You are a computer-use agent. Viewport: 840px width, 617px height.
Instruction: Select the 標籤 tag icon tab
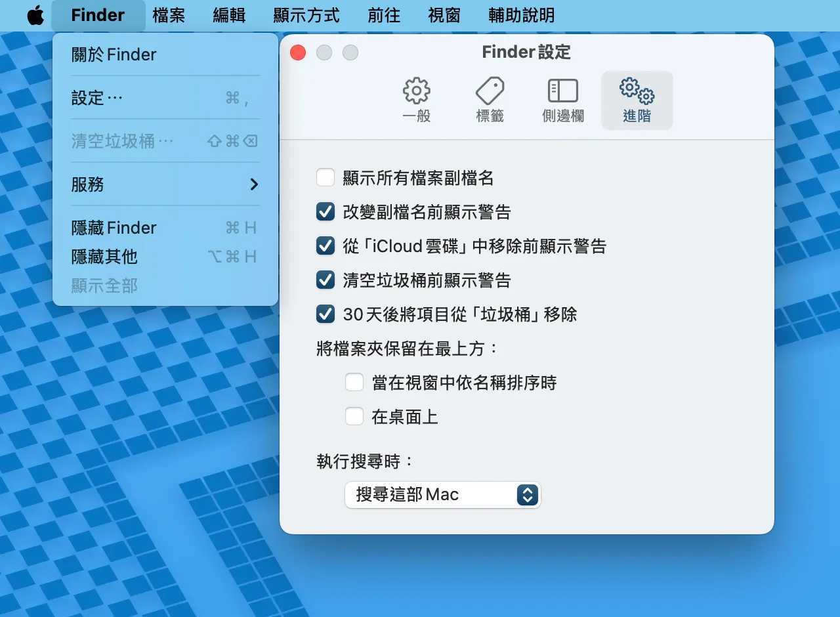click(490, 100)
